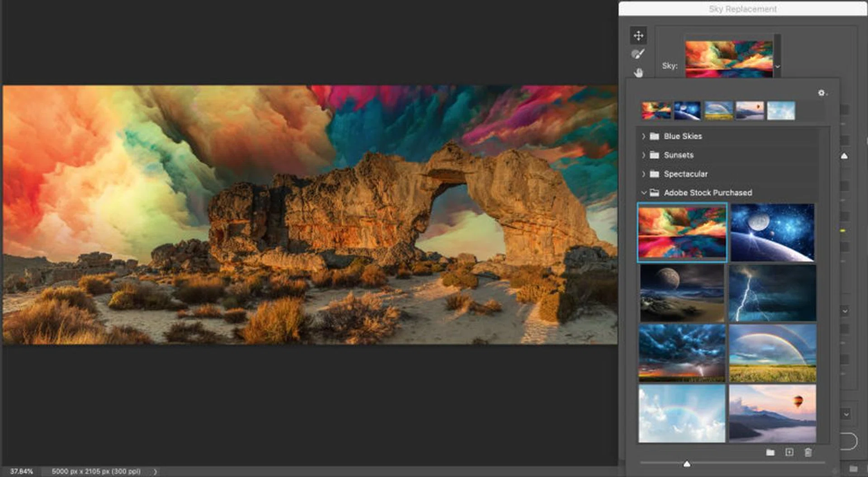This screenshot has height=477, width=868.
Task: Click the zoom percentage field in status bar
Action: pos(21,472)
